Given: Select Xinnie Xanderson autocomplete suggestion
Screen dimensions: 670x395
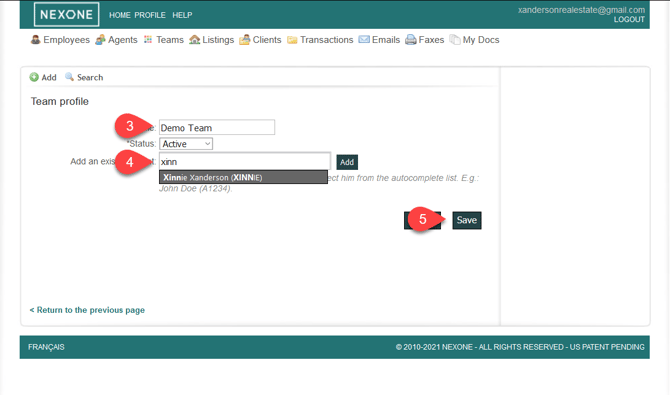Looking at the screenshot, I should pos(243,177).
